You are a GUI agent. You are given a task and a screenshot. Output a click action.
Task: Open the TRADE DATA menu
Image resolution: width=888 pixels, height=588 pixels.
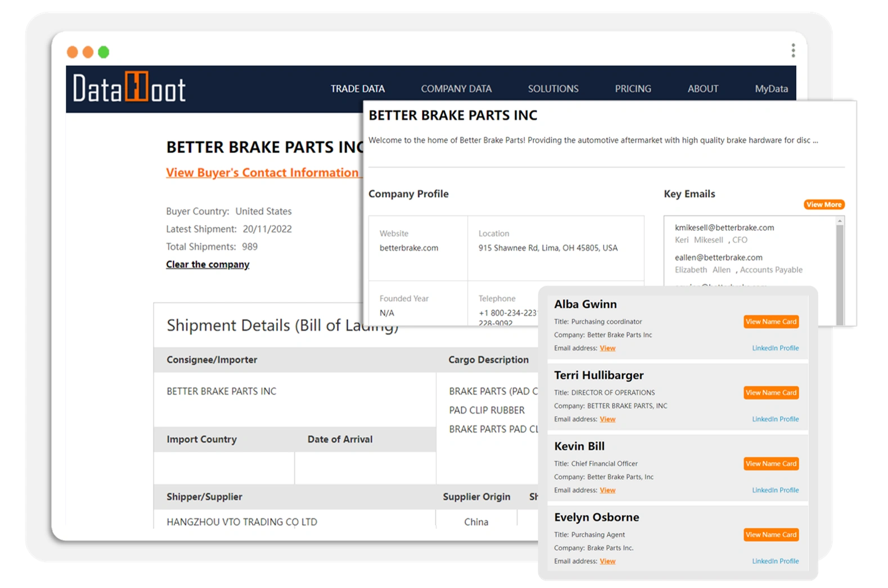[x=357, y=89]
